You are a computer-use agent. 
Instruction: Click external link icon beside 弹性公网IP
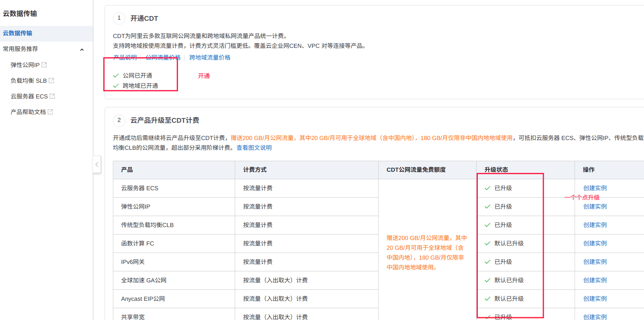44,65
